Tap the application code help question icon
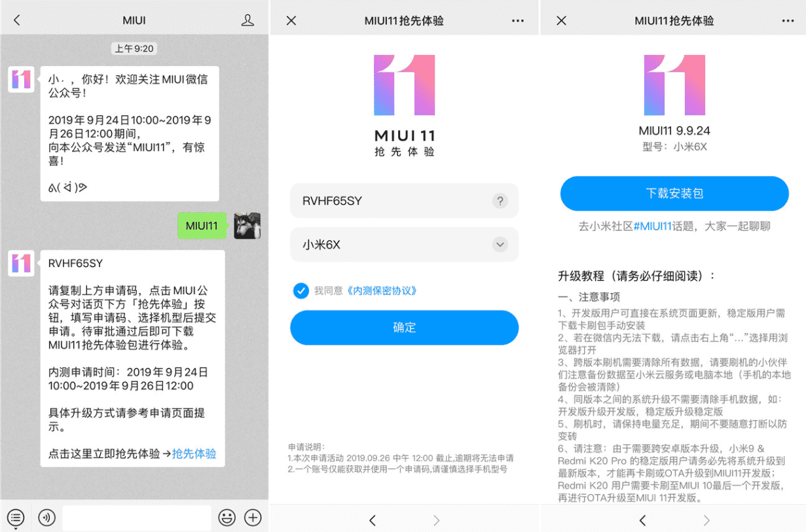This screenshot has height=532, width=806. (500, 201)
